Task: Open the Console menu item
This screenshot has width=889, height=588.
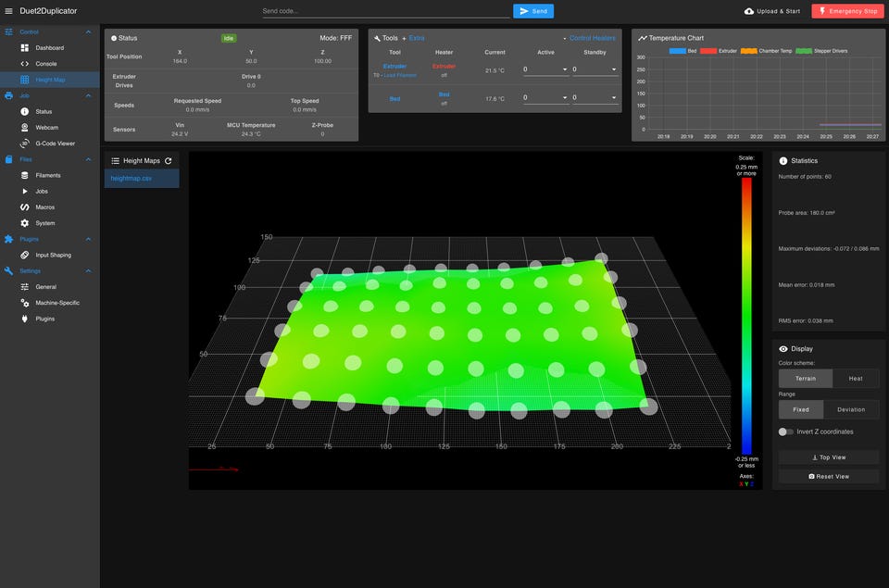Action: pyautogui.click(x=46, y=64)
